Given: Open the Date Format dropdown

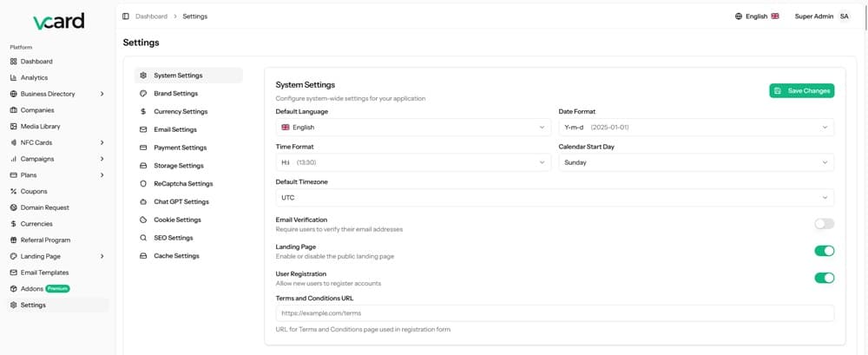Looking at the screenshot, I should 696,128.
